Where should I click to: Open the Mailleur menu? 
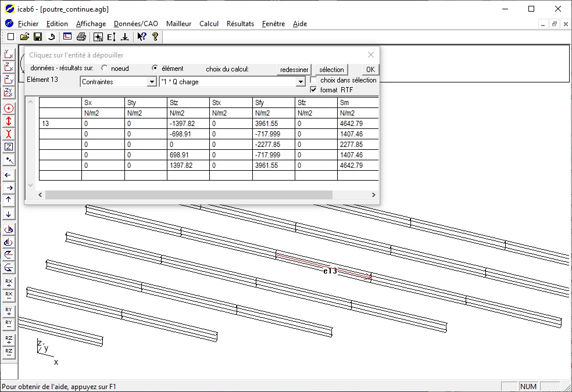pyautogui.click(x=179, y=24)
